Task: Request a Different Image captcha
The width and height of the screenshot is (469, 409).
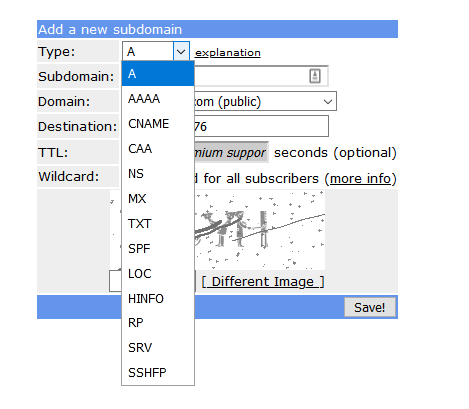Action: click(x=263, y=282)
